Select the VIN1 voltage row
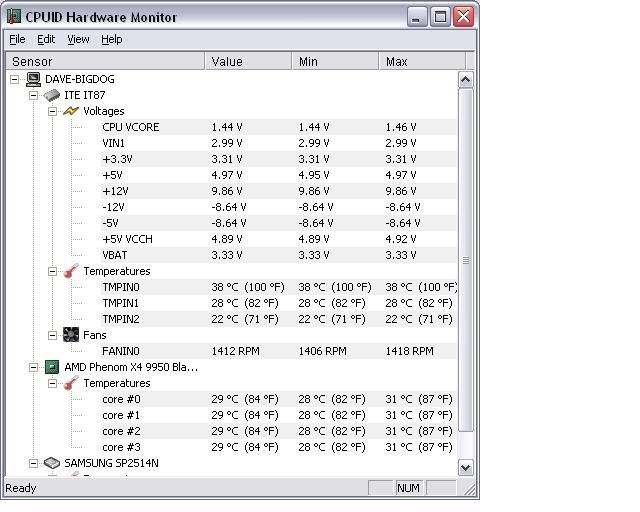The height and width of the screenshot is (512, 640). click(279, 143)
